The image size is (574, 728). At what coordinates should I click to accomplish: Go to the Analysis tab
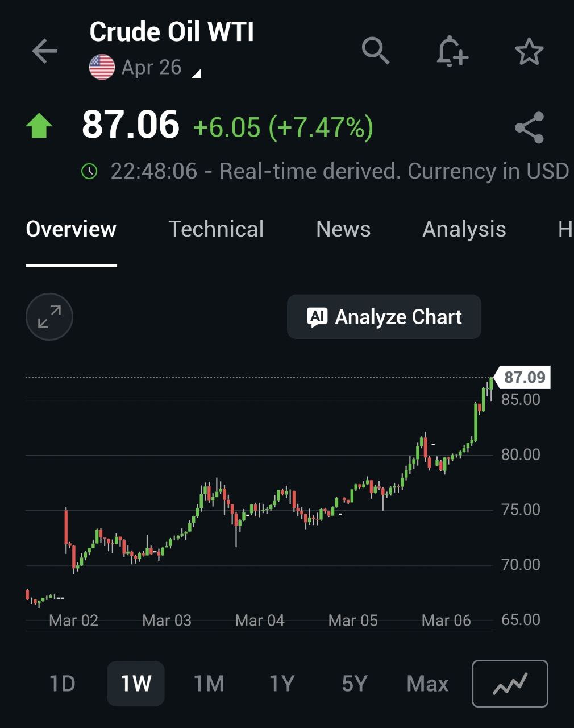464,229
